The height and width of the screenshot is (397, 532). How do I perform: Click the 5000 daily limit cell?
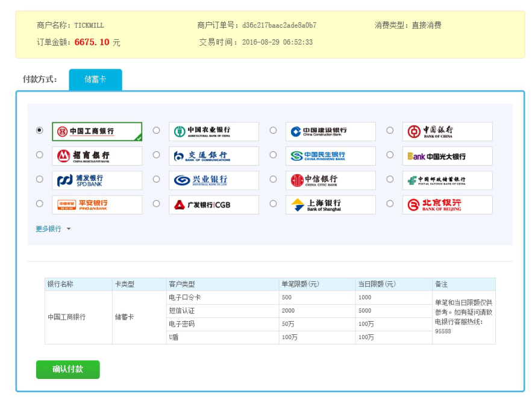tap(394, 311)
